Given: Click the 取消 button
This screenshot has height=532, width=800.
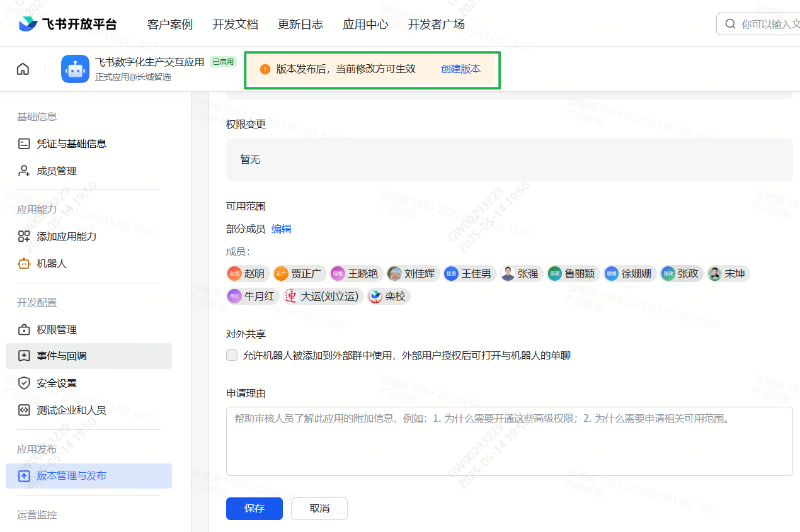Looking at the screenshot, I should [319, 509].
